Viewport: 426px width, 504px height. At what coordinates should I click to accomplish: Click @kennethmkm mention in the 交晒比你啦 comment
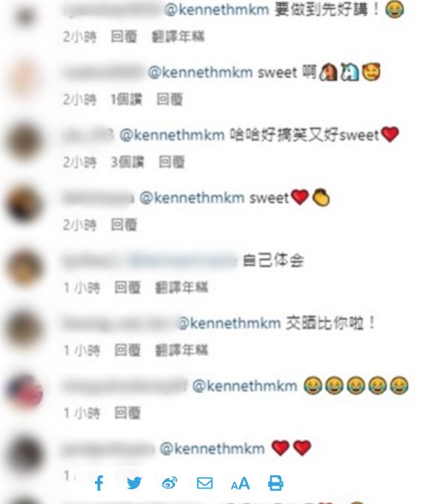pos(229,323)
